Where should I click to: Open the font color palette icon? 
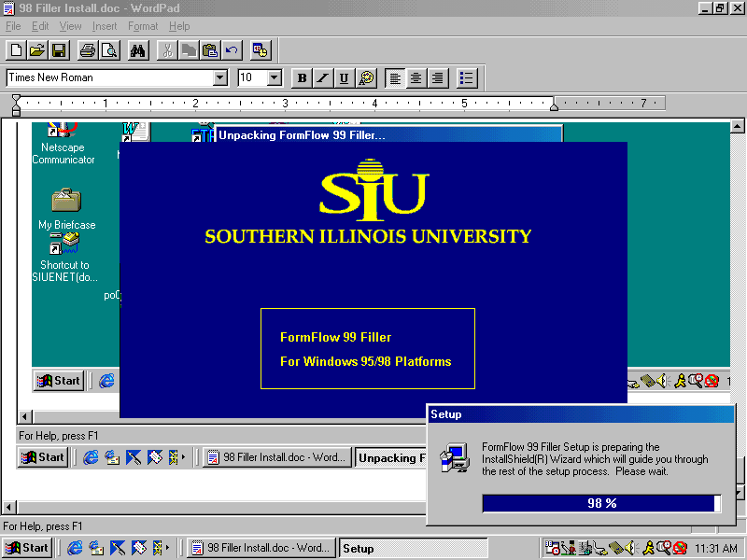click(366, 78)
